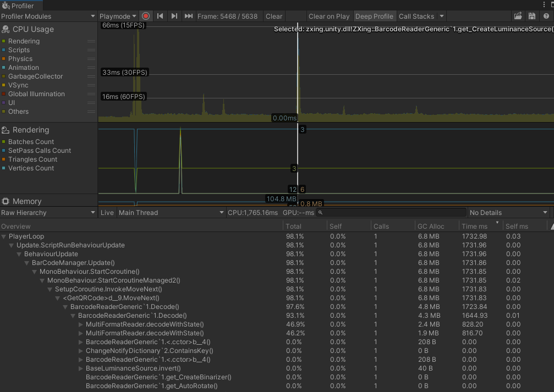Click the Scripts color swatch in the legend
Image resolution: width=554 pixels, height=392 pixels.
[x=5, y=49]
